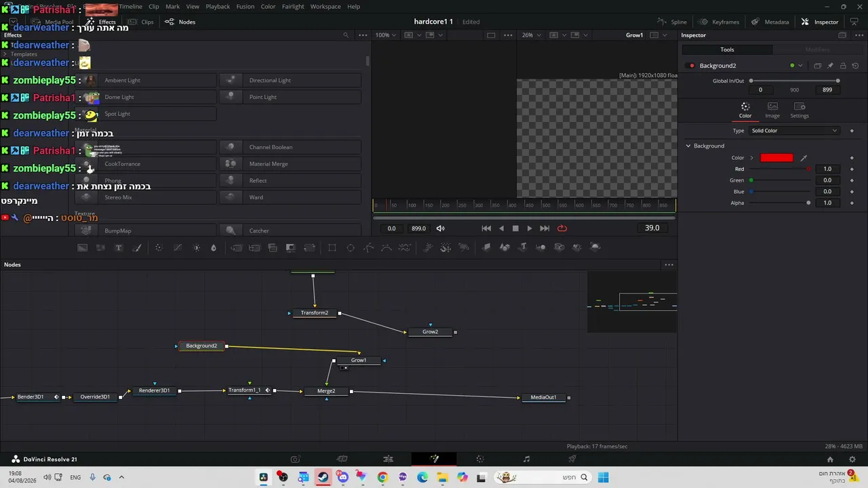Open the right viewer 26% zoom dropdown
Screen dimensions: 868x488
530,35
